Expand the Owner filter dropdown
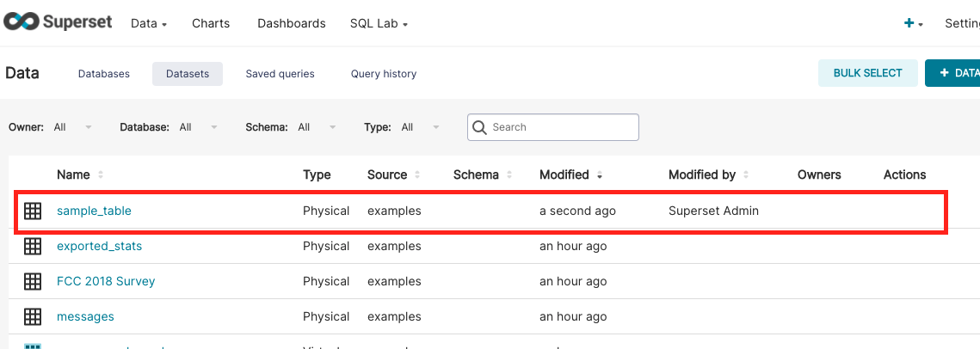 click(x=88, y=127)
